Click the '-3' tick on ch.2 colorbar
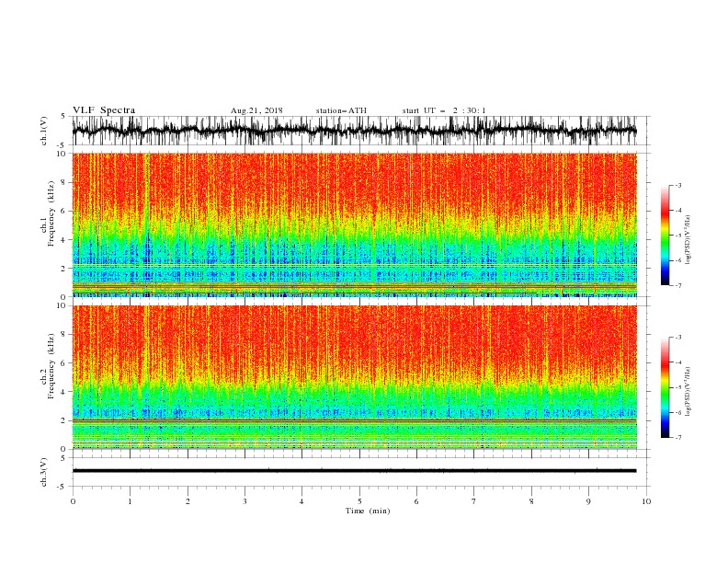Viewport: 728px width, 563px height. 677,338
